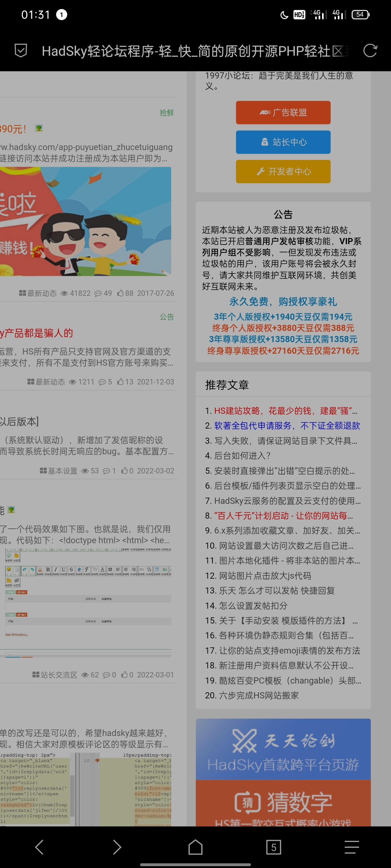Open post title ending 以后版本]
This screenshot has width=391, height=868.
[20, 422]
